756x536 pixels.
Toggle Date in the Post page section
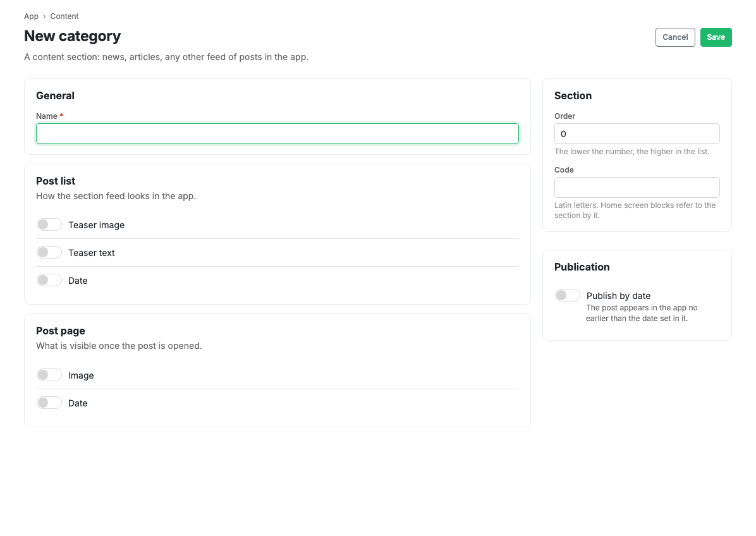(x=49, y=403)
